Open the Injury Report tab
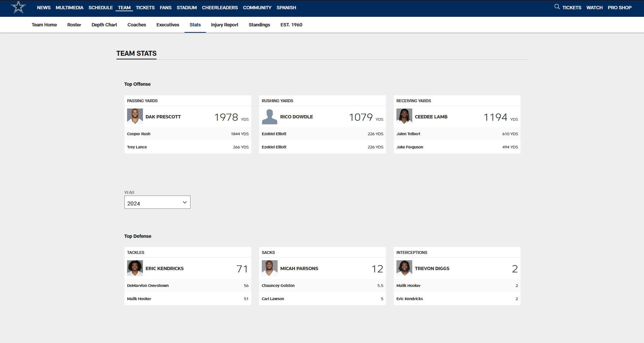 pyautogui.click(x=224, y=25)
